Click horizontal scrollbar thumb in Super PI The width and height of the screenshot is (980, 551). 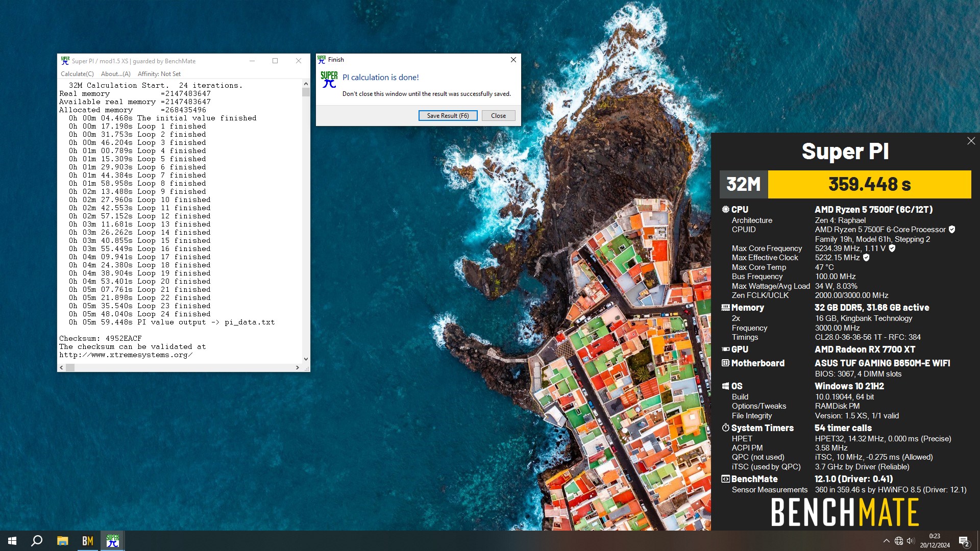click(x=70, y=367)
